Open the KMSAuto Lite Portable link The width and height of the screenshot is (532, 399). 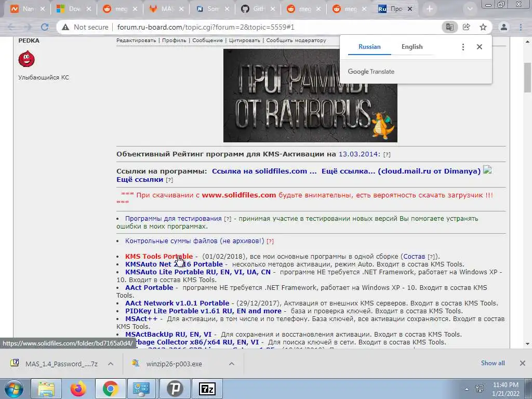coord(198,272)
